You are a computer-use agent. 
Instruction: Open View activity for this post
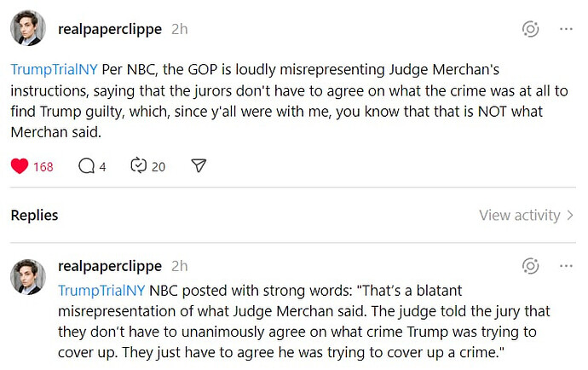(x=527, y=216)
